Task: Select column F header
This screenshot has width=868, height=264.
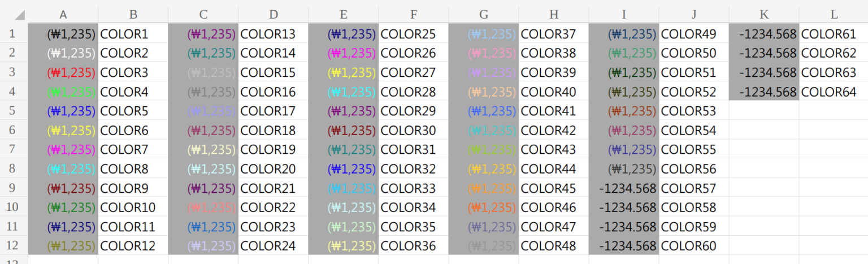Action: 414,15
